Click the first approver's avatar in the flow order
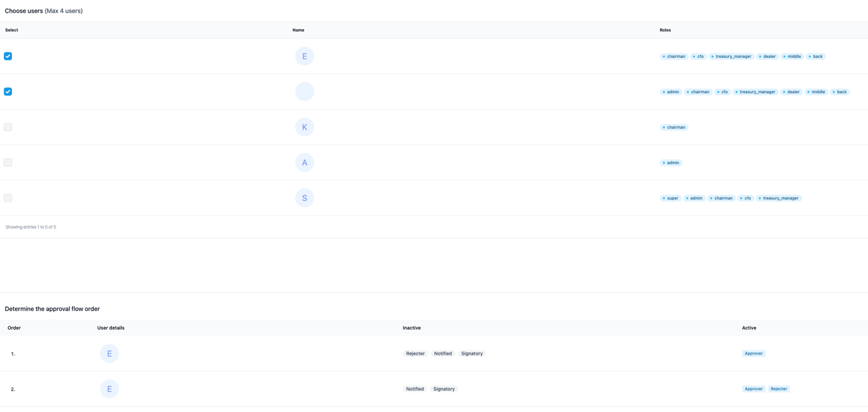868x412 pixels. 109,353
